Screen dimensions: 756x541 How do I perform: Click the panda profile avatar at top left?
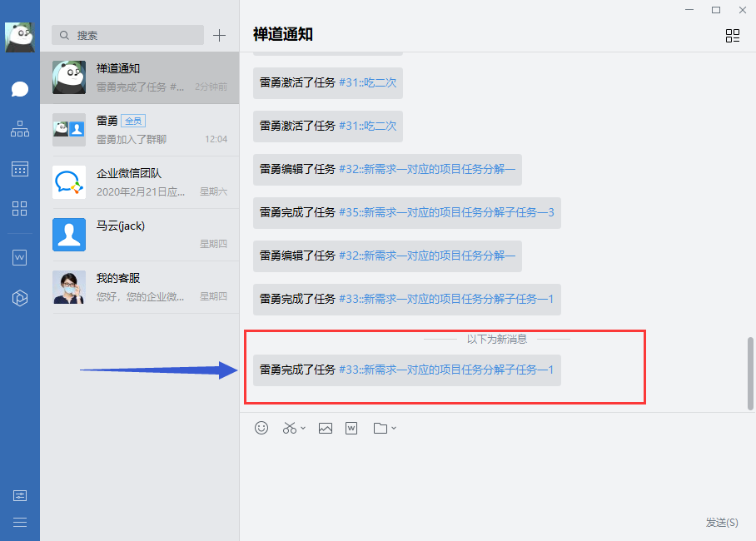pos(20,37)
